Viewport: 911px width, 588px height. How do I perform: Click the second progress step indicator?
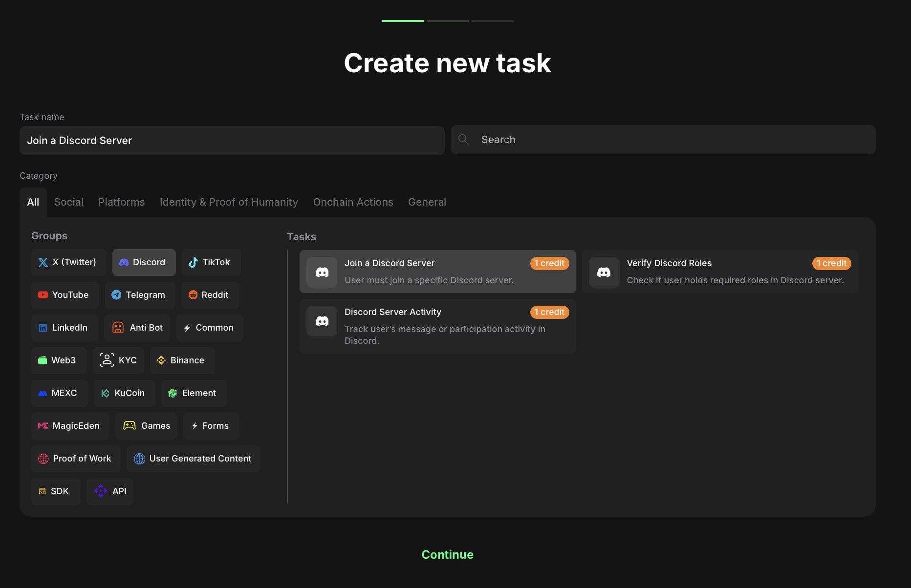[x=447, y=21]
